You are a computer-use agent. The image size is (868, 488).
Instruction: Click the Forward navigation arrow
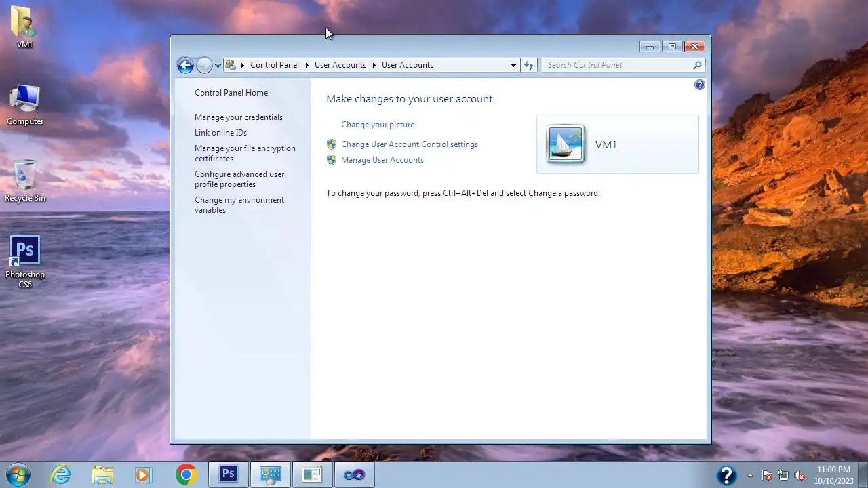204,65
